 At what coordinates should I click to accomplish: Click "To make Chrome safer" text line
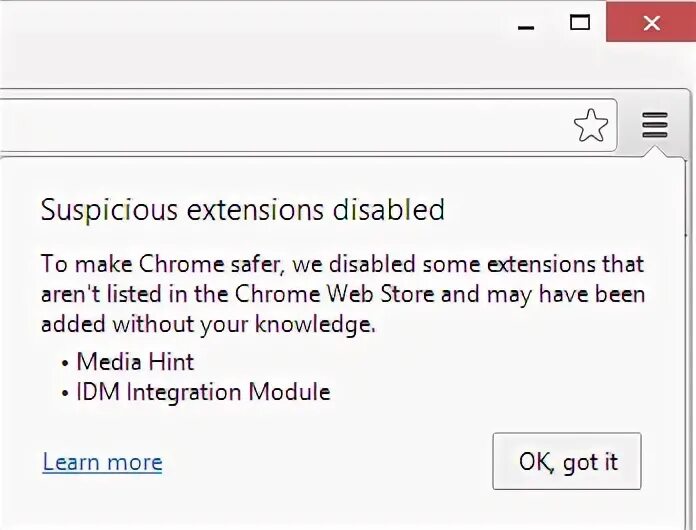(x=164, y=265)
